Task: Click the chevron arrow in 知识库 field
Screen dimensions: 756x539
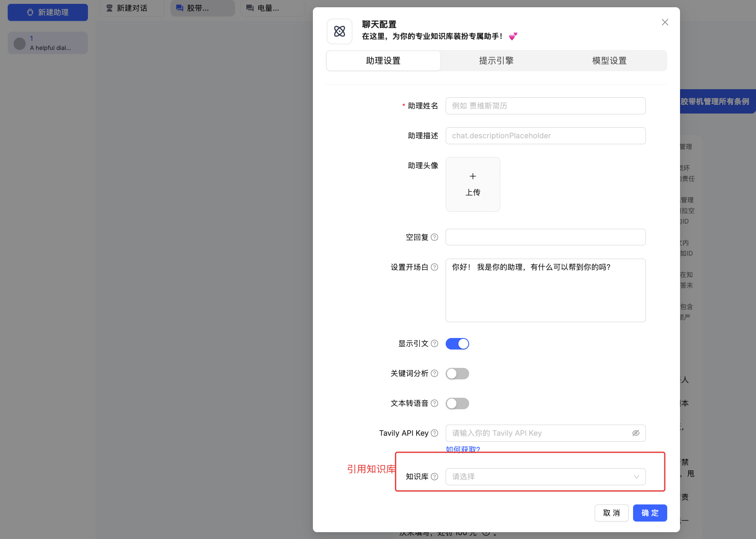Action: point(636,477)
